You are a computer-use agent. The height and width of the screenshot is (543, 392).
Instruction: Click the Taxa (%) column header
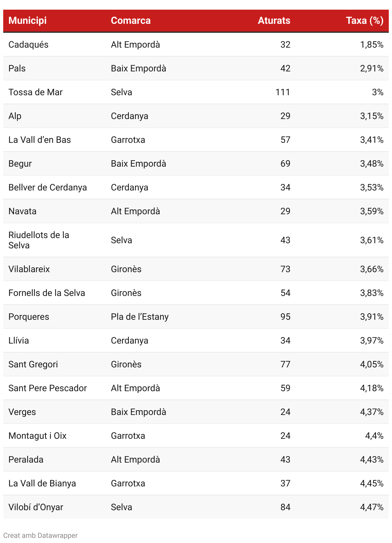(x=364, y=21)
